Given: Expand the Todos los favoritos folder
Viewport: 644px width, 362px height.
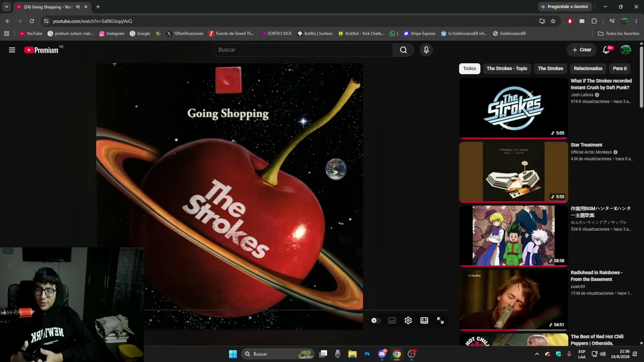Looking at the screenshot, I should (618, 34).
